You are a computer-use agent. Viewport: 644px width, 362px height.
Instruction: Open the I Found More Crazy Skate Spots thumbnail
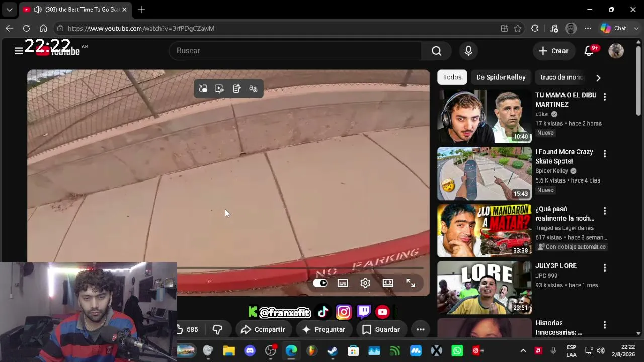(484, 173)
